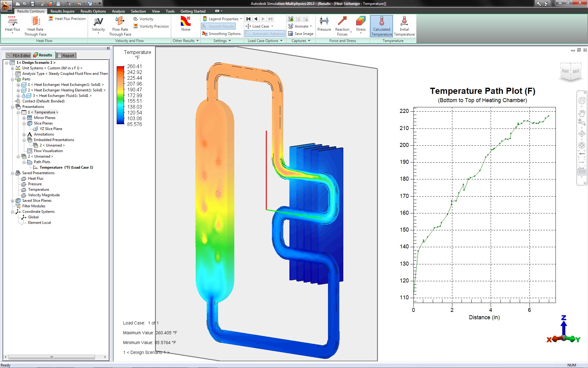Click the Heat Flux results icon
Viewport: 588px width, 368px height.
pos(12,21)
